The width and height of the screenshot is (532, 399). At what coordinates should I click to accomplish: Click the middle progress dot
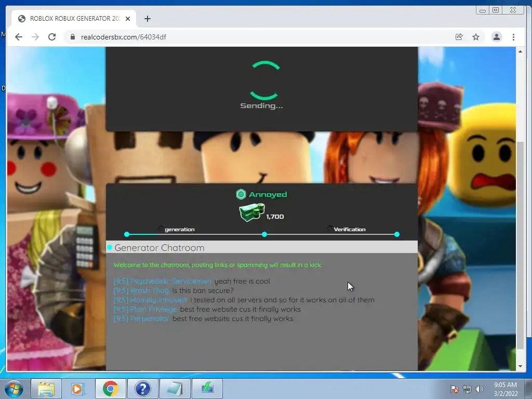click(x=264, y=234)
